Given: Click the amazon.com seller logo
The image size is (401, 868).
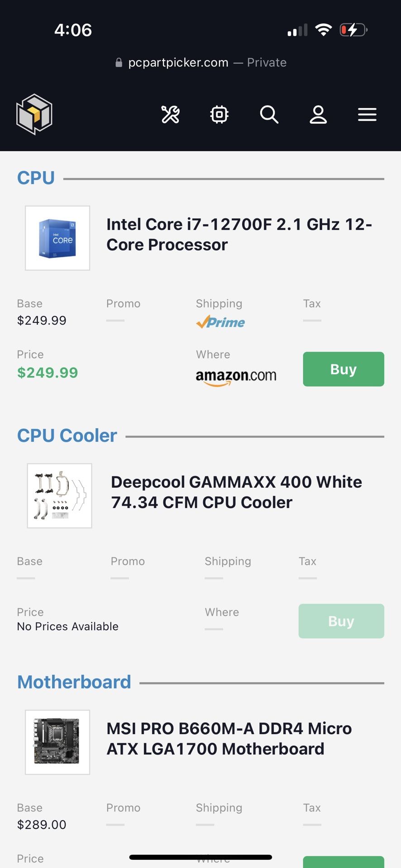Looking at the screenshot, I should coord(236,375).
